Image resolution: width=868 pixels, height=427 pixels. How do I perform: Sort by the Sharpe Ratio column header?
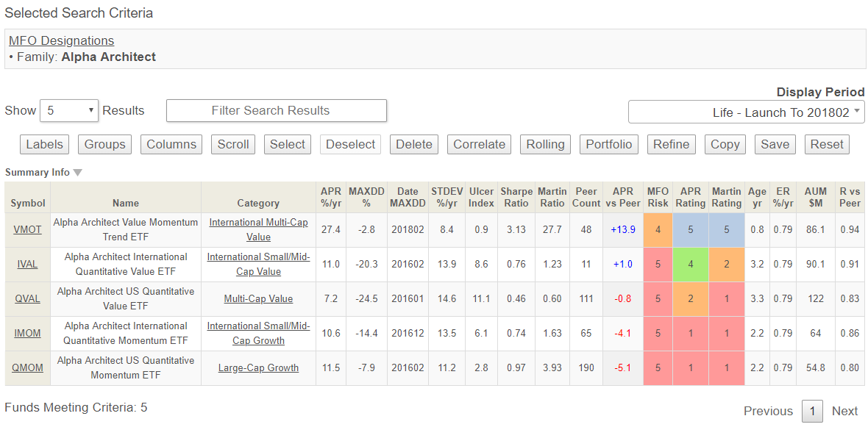pyautogui.click(x=516, y=197)
